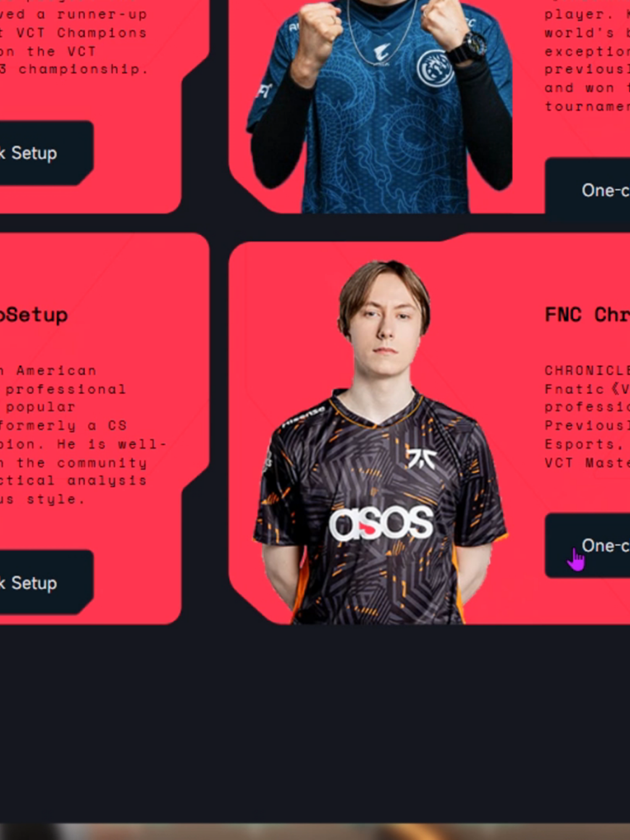The image size is (630, 840).
Task: Click the blurred image strip at the page bottom
Action: 315,832
